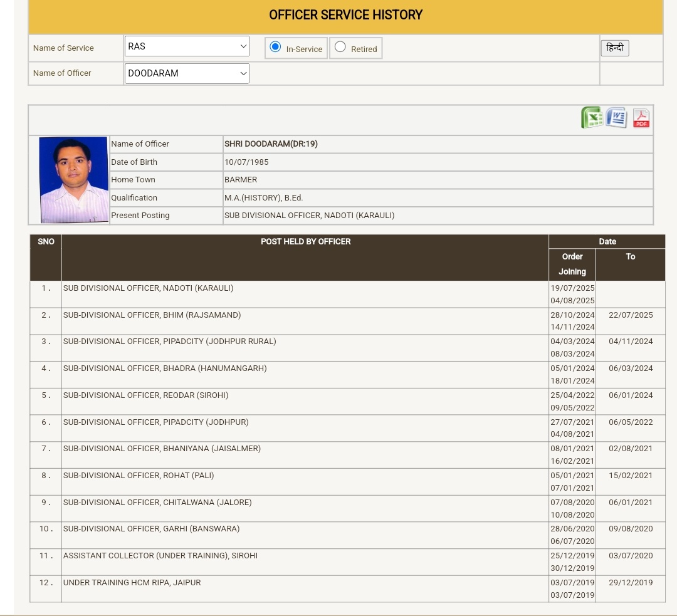
Task: Click the Order Joining column header
Action: (572, 264)
